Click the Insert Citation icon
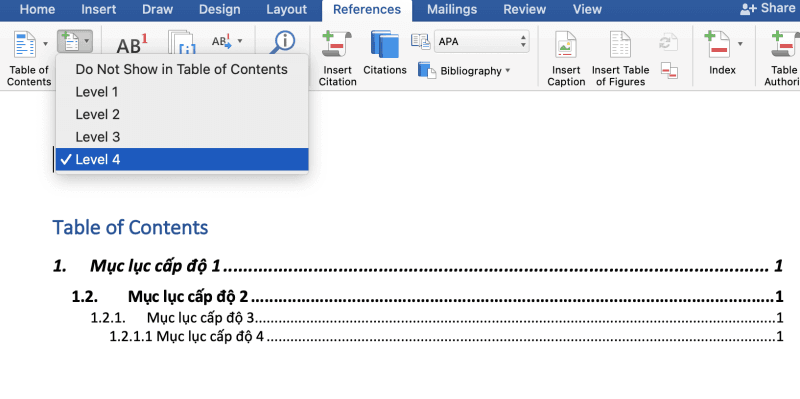Screen dimensions: 800x399 tap(337, 45)
